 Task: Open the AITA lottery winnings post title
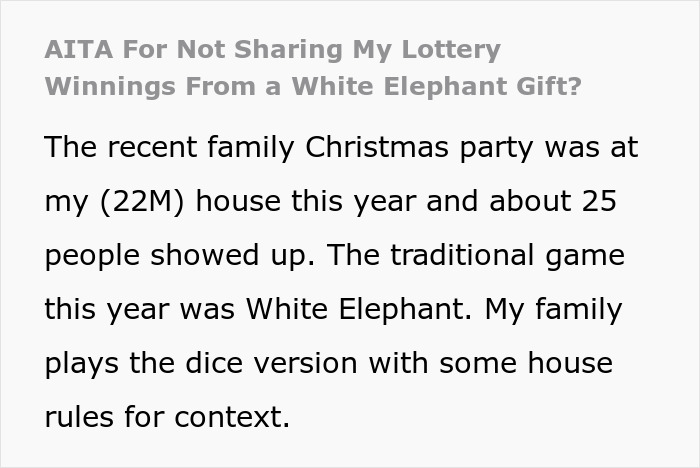tap(313, 68)
